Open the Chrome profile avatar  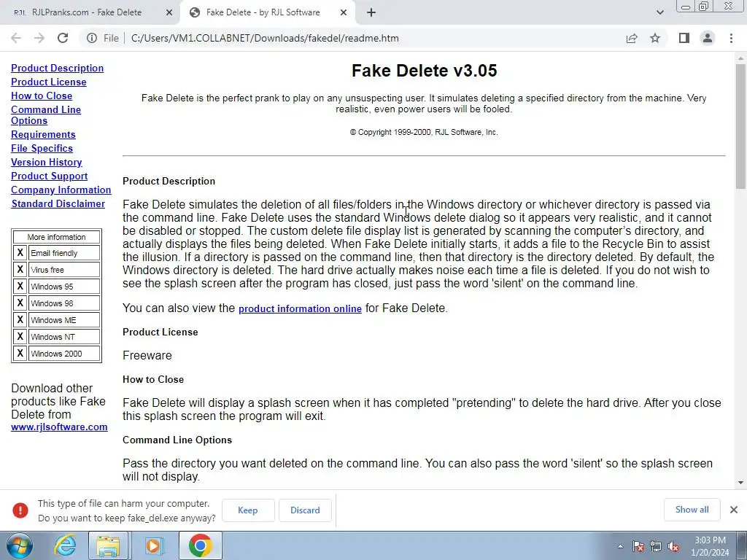coord(708,38)
